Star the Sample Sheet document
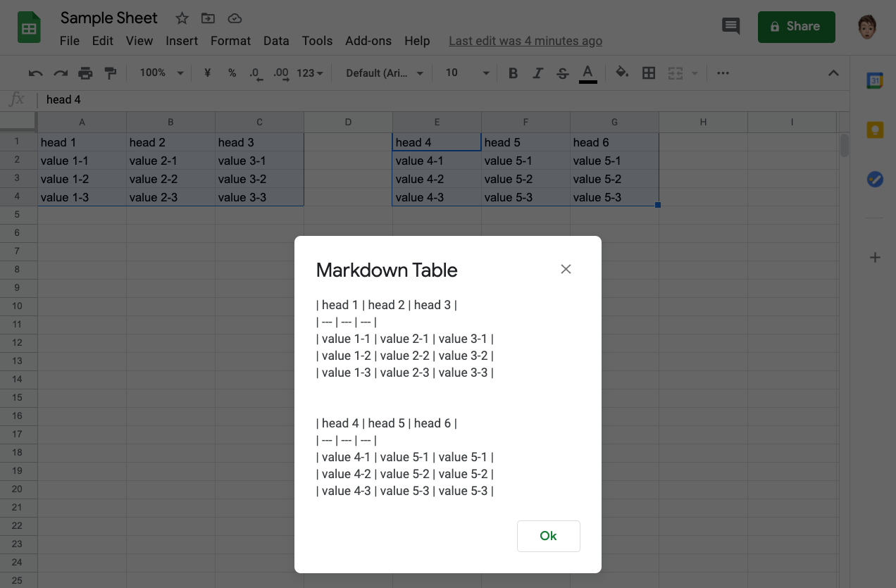Image resolution: width=896 pixels, height=588 pixels. tap(182, 18)
